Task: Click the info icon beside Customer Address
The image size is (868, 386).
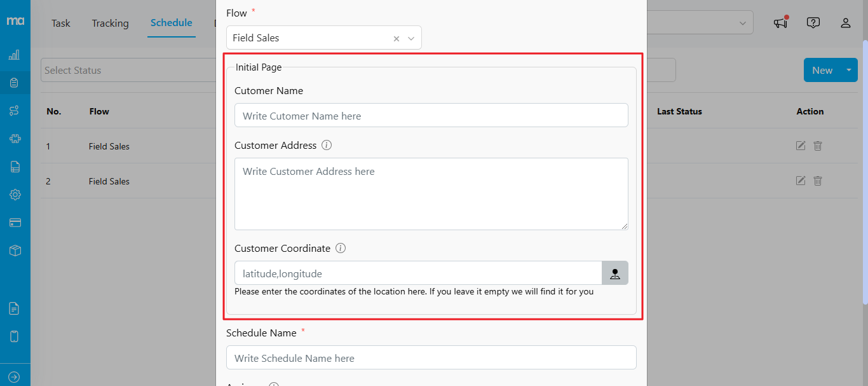Action: 327,145
